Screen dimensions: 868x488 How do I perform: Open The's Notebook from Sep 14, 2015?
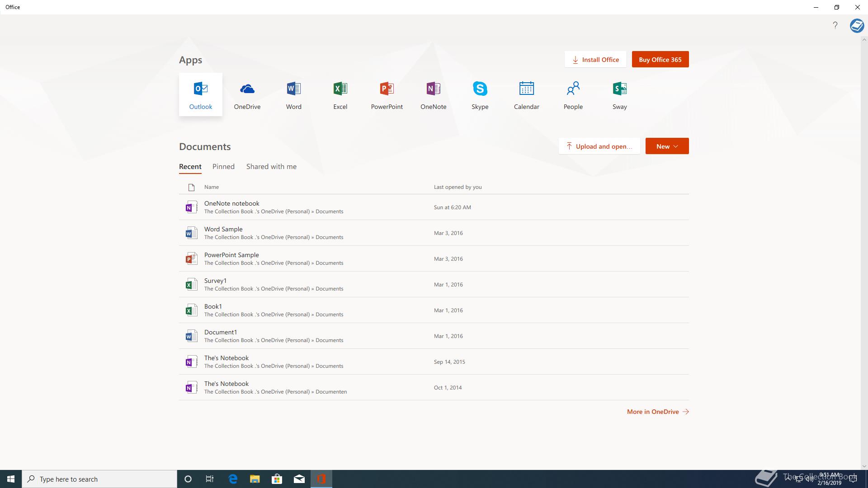[434, 361]
